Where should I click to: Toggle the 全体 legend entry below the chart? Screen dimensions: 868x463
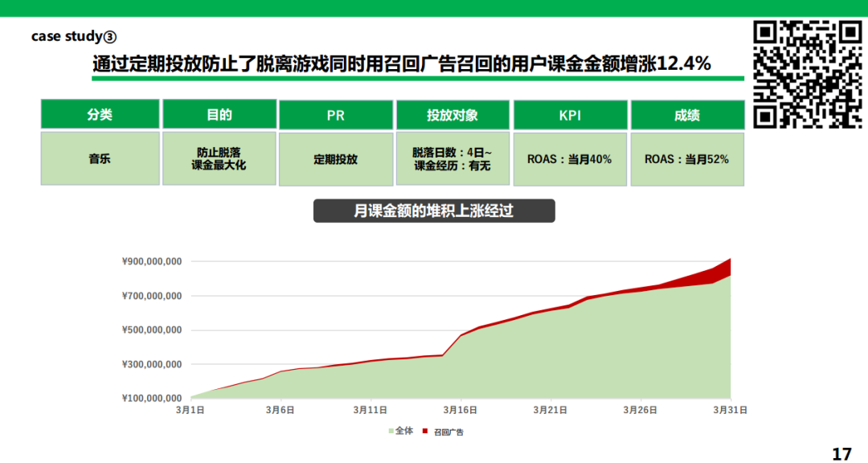pos(402,432)
